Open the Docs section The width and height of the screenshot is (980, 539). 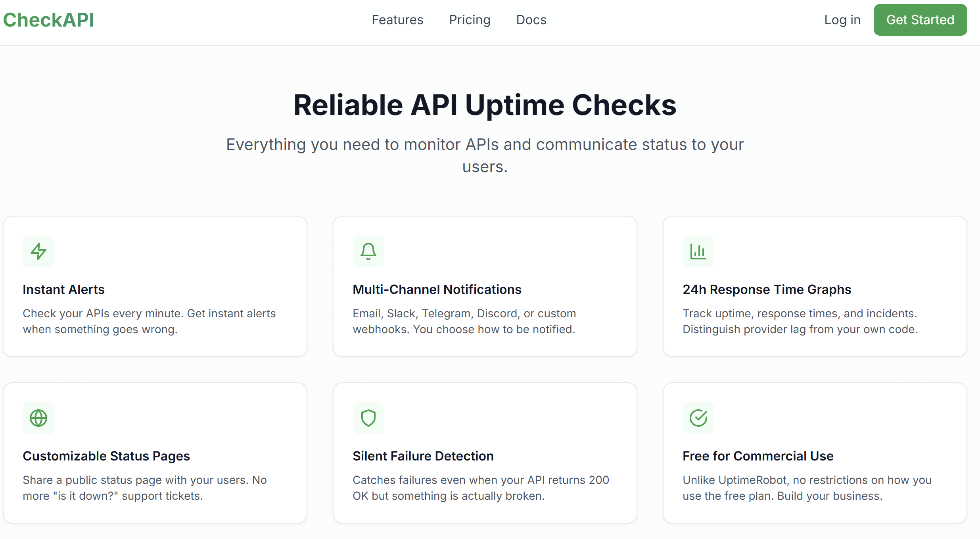point(531,19)
